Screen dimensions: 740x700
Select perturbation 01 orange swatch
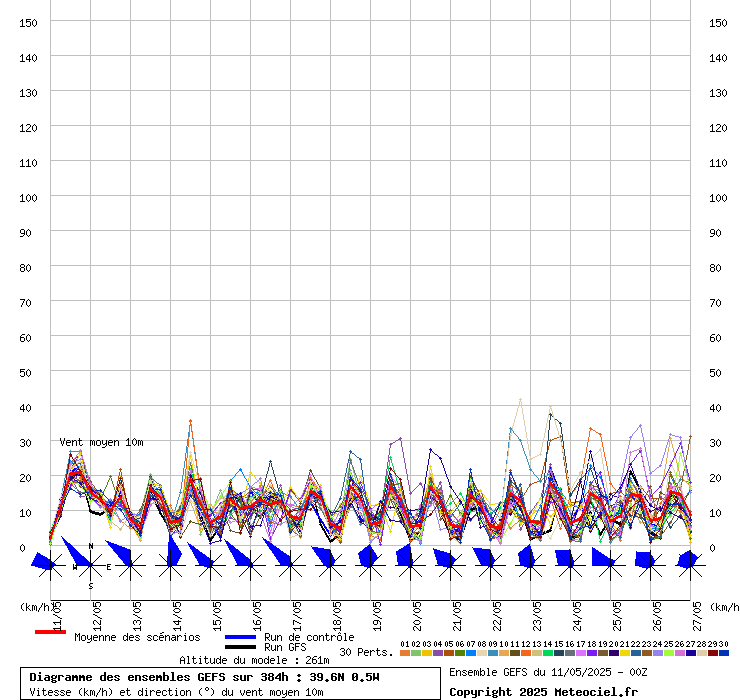click(404, 653)
